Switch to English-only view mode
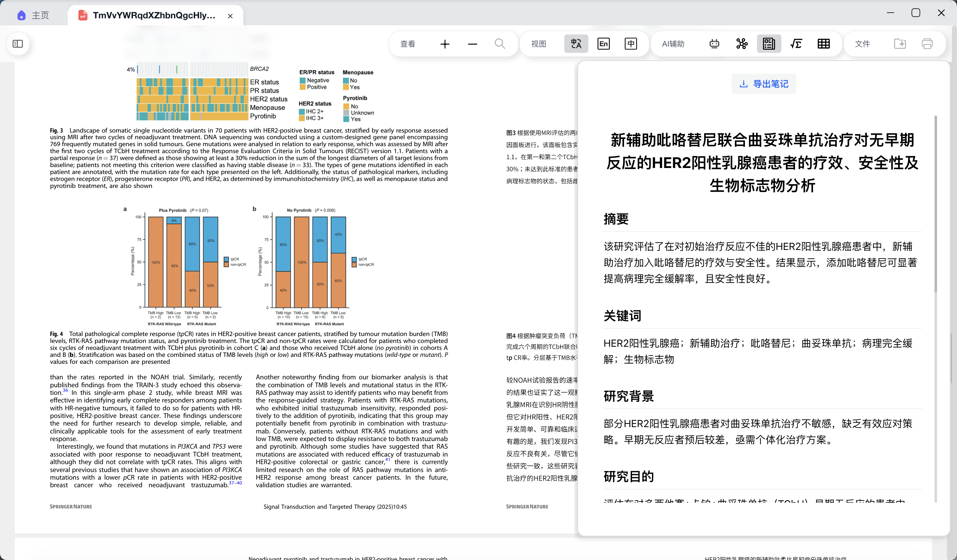Image resolution: width=957 pixels, height=560 pixels. 603,44
